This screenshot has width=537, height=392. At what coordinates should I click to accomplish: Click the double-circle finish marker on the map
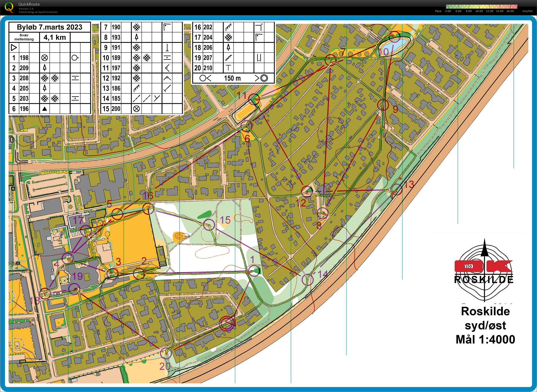(x=227, y=324)
